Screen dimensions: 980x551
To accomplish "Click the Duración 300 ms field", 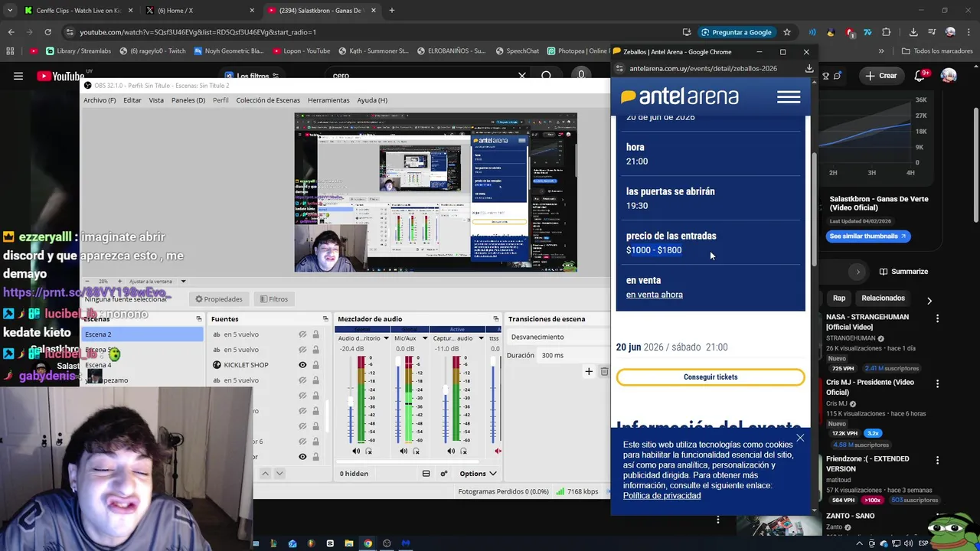I will (x=572, y=355).
